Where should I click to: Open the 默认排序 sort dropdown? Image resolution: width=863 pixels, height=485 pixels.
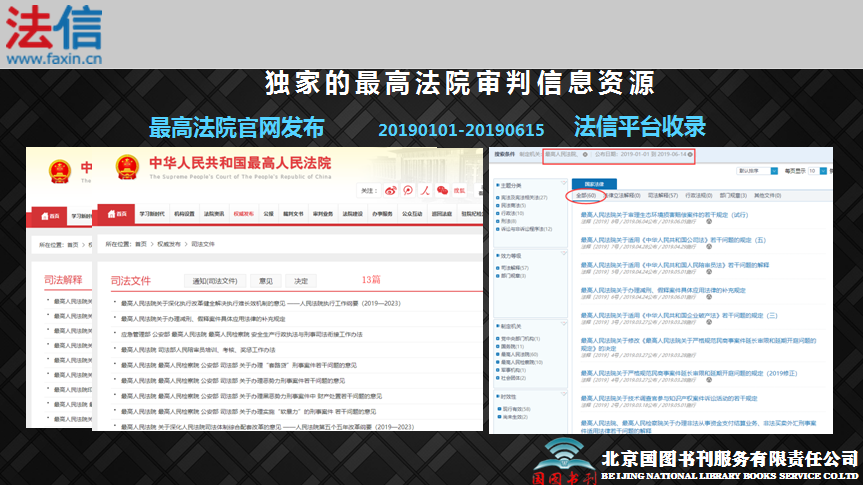757,171
